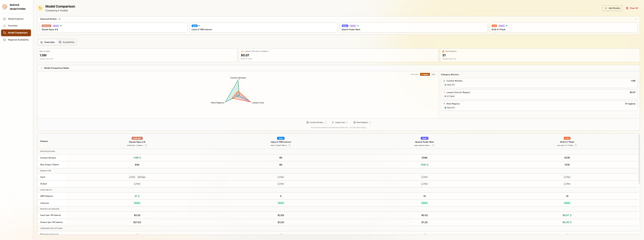Switch pricing to CRIS
Viewport: 644px width, 240px height.
433,74
